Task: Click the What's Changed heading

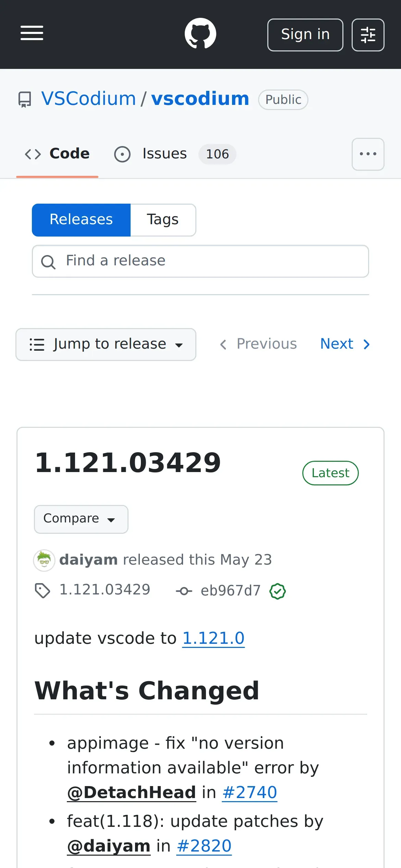Action: [x=147, y=691]
